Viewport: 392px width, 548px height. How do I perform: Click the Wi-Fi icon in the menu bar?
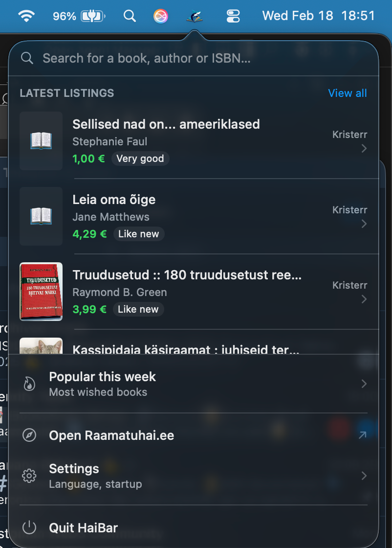(x=27, y=16)
